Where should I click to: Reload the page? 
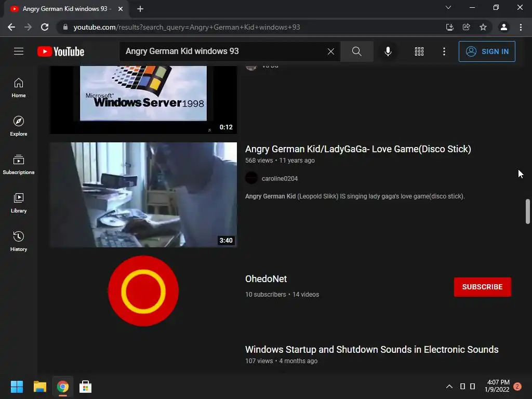[45, 27]
